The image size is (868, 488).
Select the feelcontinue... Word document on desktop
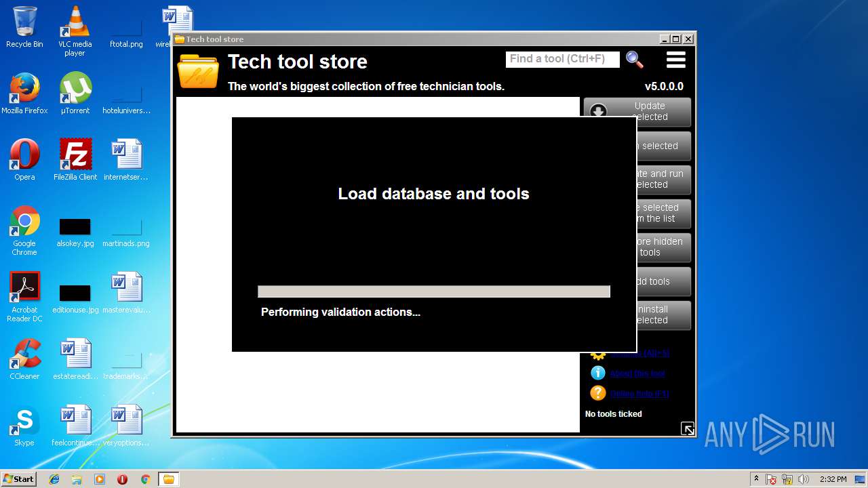[x=75, y=426]
